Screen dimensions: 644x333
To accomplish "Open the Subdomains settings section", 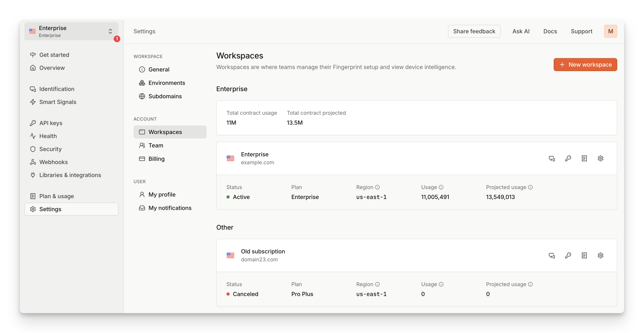I will (165, 96).
